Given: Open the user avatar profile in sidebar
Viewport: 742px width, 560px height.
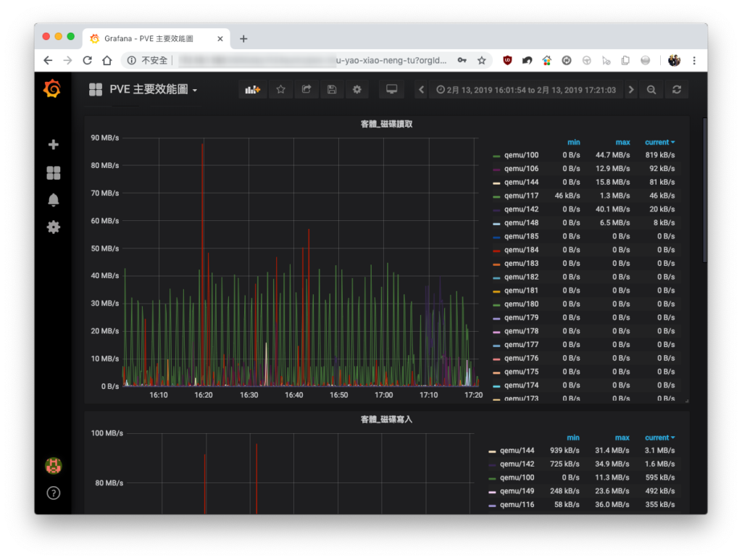Looking at the screenshot, I should pos(54,465).
